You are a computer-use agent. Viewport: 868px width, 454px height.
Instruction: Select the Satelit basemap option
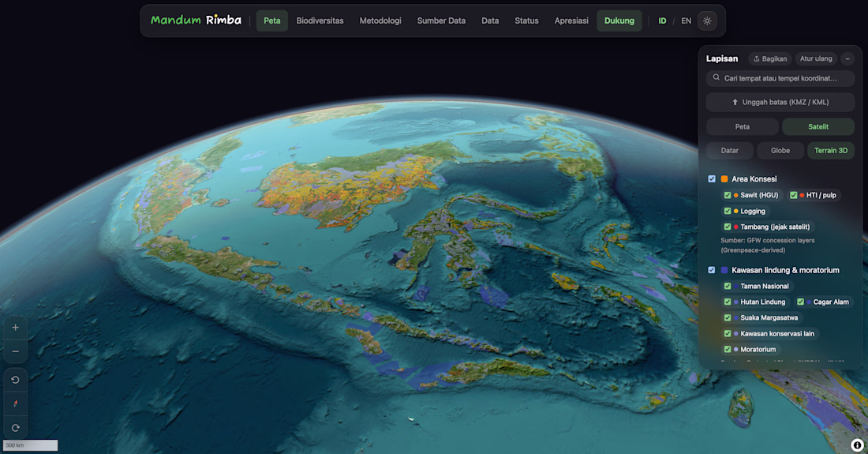(x=818, y=127)
